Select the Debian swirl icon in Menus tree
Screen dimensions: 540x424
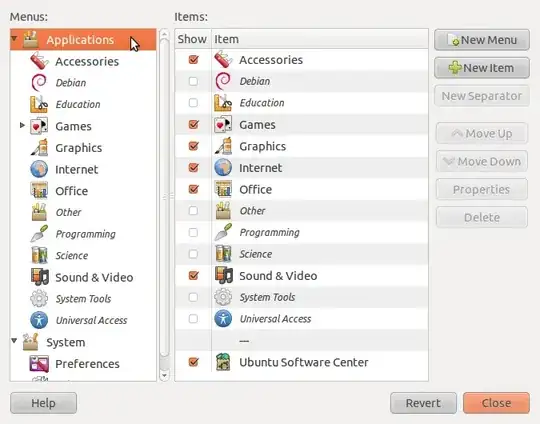(x=39, y=83)
